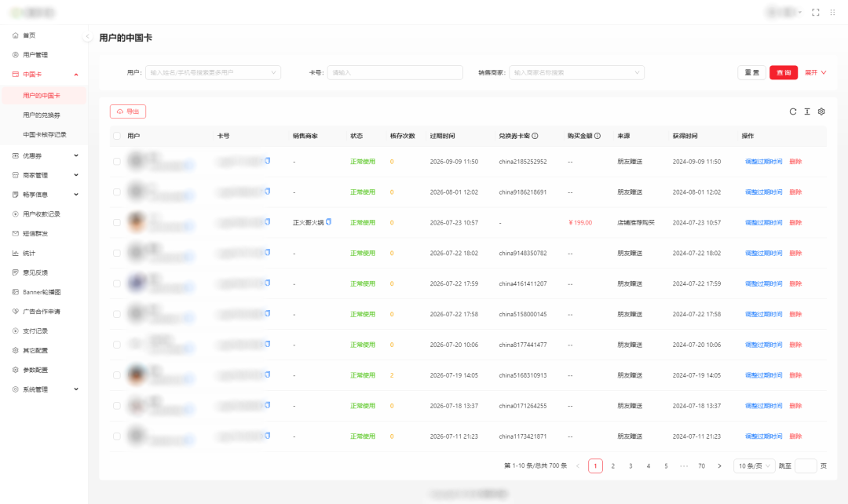Check the row with china2185252952
This screenshot has height=504, width=848.
117,161
